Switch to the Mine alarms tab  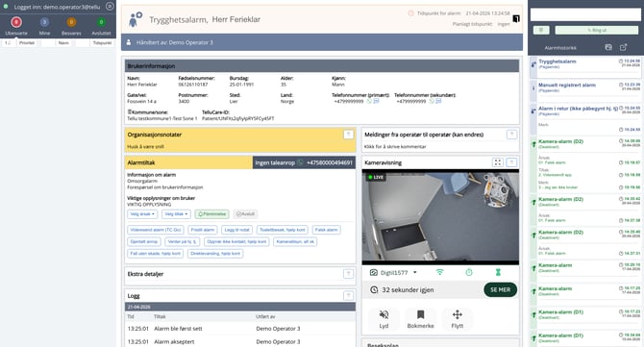click(44, 25)
